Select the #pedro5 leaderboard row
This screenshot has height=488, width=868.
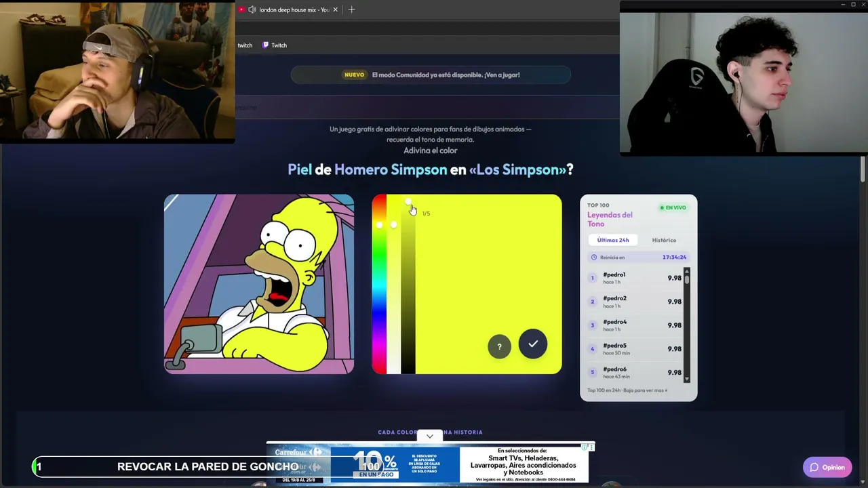(636, 349)
